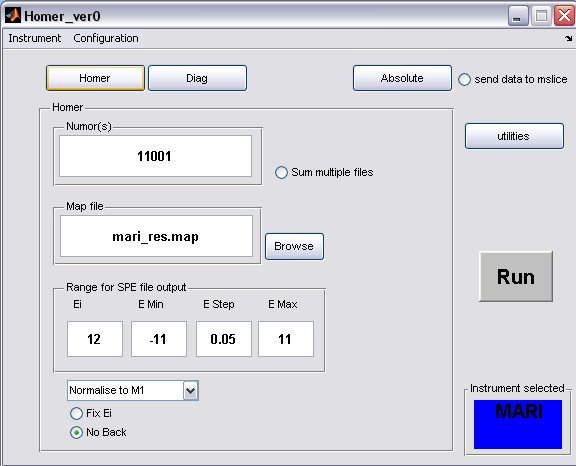Screen dimensions: 576x466
Task: Enable send data to mslice option
Action: [464, 79]
